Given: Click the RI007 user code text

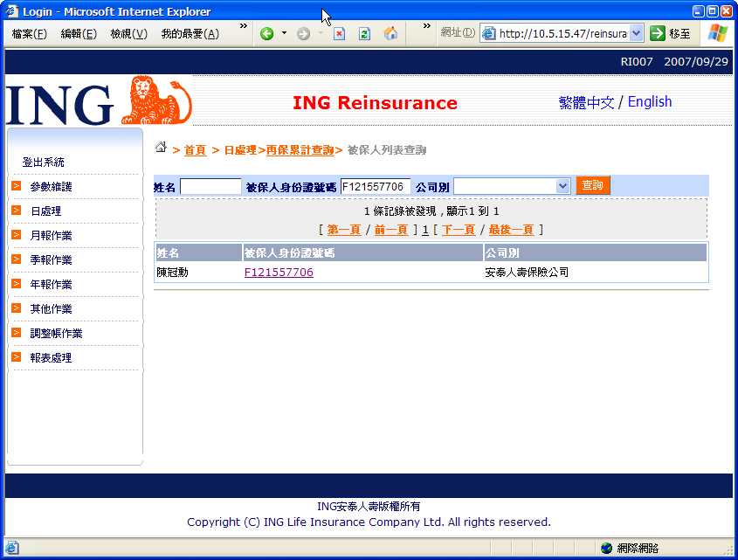Looking at the screenshot, I should pos(637,62).
